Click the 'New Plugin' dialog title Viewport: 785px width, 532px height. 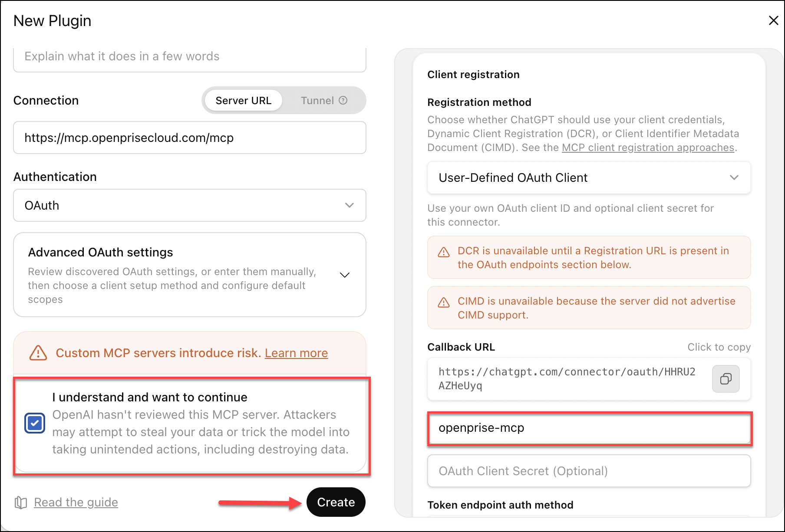tap(53, 21)
